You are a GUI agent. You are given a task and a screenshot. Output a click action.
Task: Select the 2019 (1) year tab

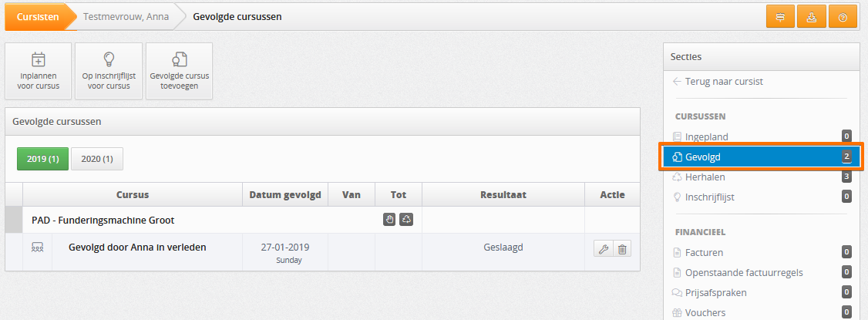tap(42, 159)
